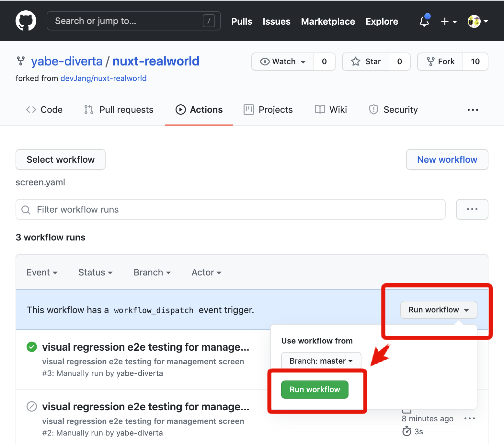Click the Security shield icon
The width and height of the screenshot is (504, 444).
[x=374, y=110]
